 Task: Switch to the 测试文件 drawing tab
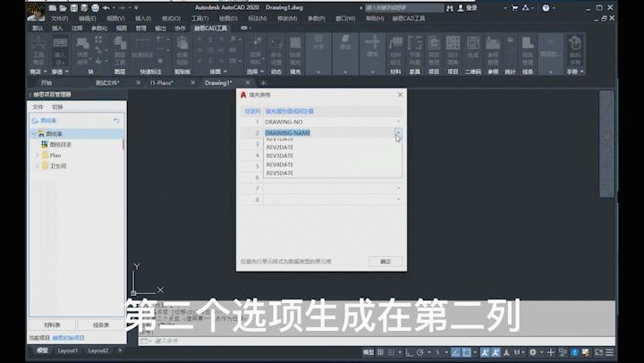coord(107,82)
